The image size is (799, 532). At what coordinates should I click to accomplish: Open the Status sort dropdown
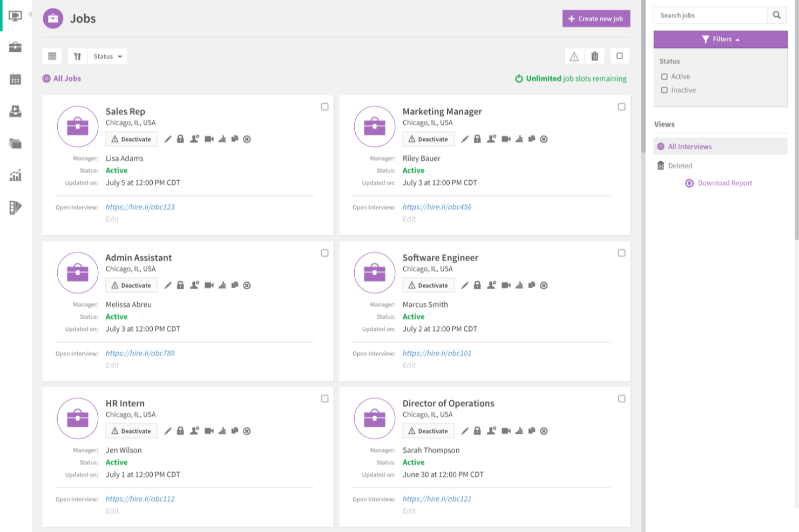(107, 56)
